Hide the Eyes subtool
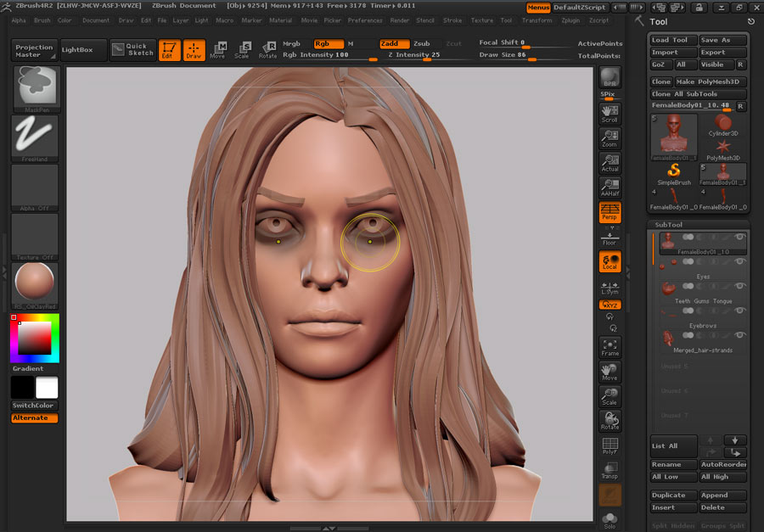 pos(740,261)
